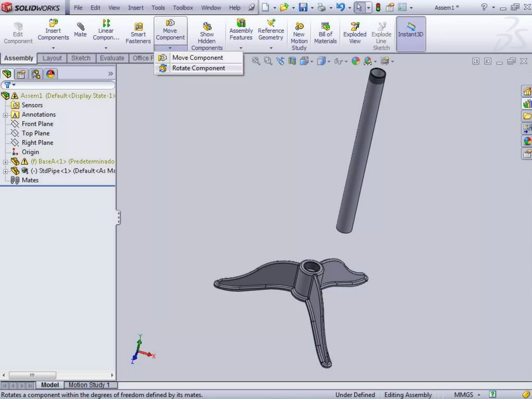Open the Edit Appearance color ball
The image size is (532, 399).
pyautogui.click(x=356, y=61)
